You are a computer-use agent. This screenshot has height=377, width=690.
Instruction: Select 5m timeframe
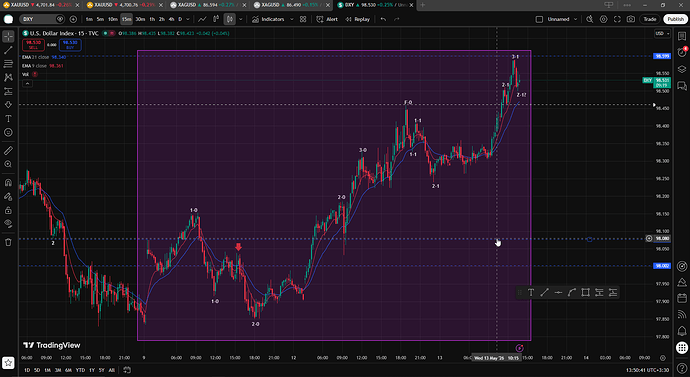tap(100, 19)
